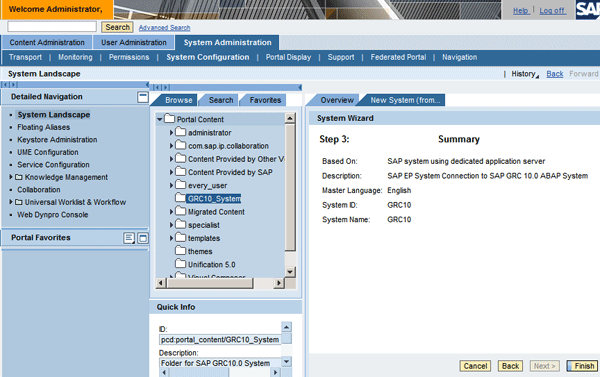The width and height of the screenshot is (600, 377).
Task: Click the Universal Worklist & Workflow folder icon
Action: 19,202
